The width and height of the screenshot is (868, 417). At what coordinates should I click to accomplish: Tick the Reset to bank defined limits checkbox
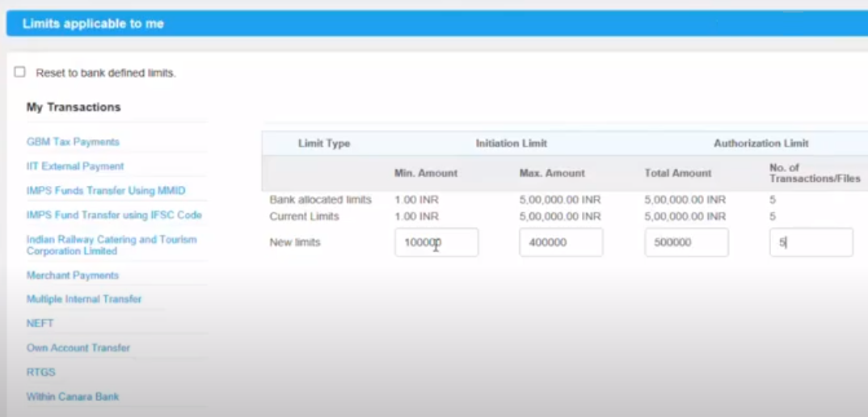pyautogui.click(x=20, y=72)
